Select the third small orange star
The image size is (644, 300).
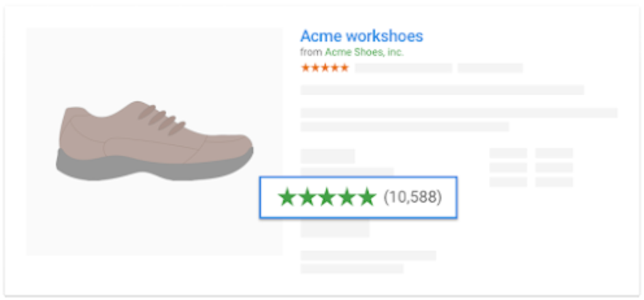325,68
